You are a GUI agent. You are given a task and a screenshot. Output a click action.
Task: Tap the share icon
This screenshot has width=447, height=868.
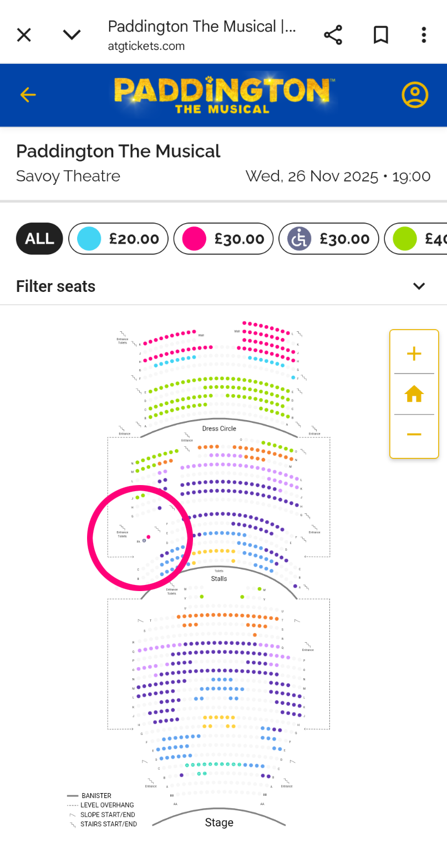pos(333,35)
